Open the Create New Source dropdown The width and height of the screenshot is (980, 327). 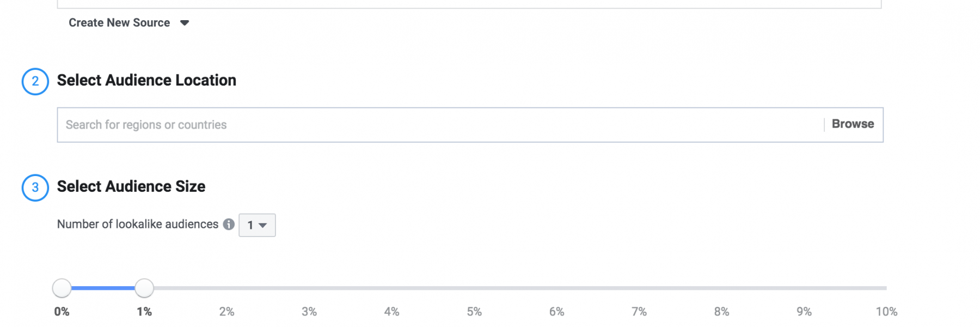(128, 23)
